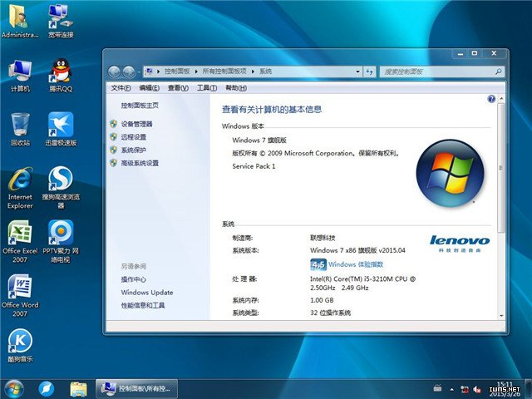Open the 文件(F) menu

[x=121, y=88]
